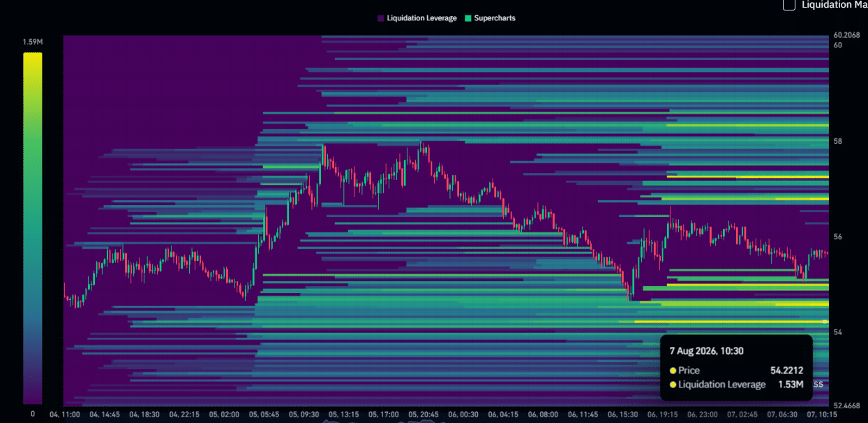868x423 pixels.
Task: Click the 1.59M color scale maximum label
Action: click(33, 43)
